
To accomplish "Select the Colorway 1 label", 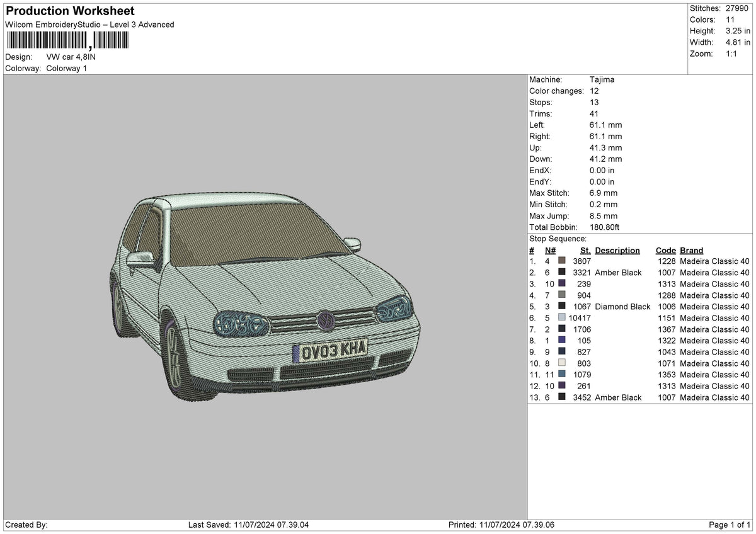I will click(68, 68).
